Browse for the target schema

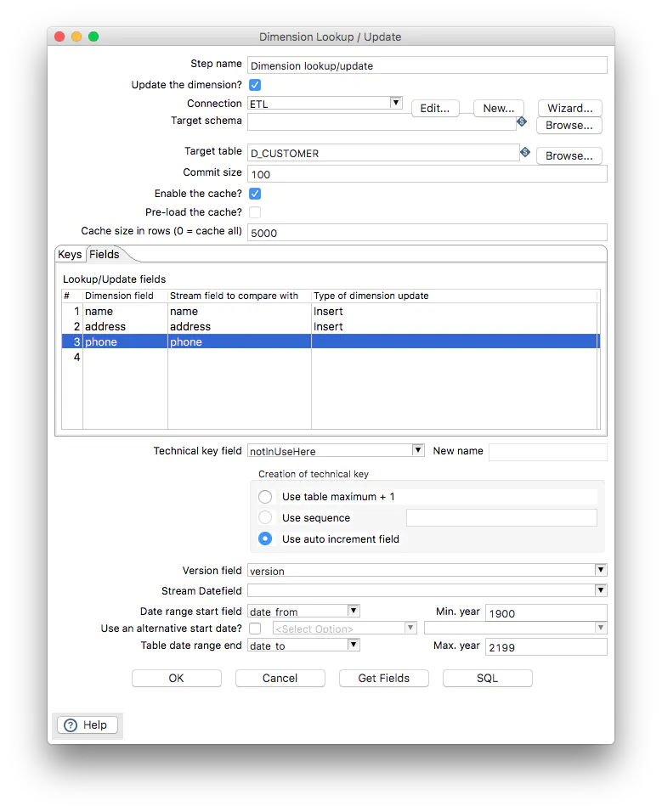click(569, 126)
